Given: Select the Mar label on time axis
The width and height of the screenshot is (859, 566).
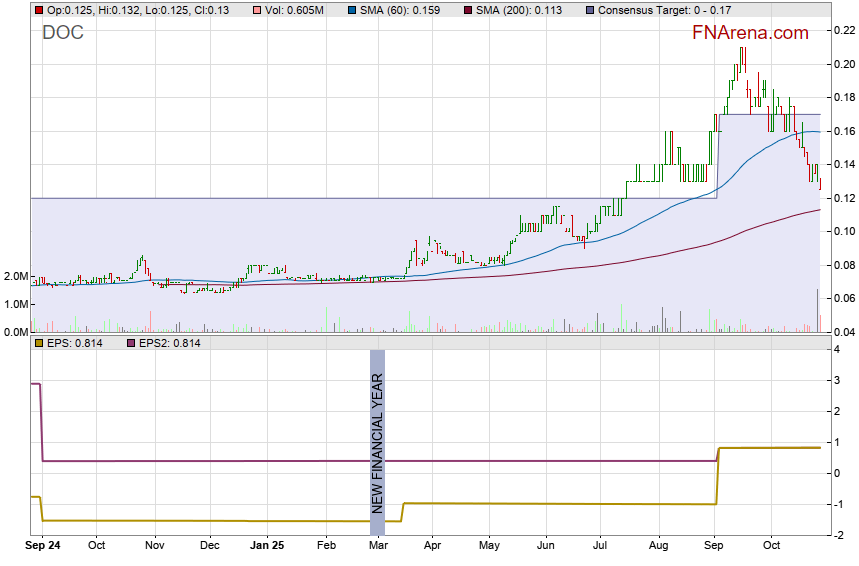Looking at the screenshot, I should point(378,547).
